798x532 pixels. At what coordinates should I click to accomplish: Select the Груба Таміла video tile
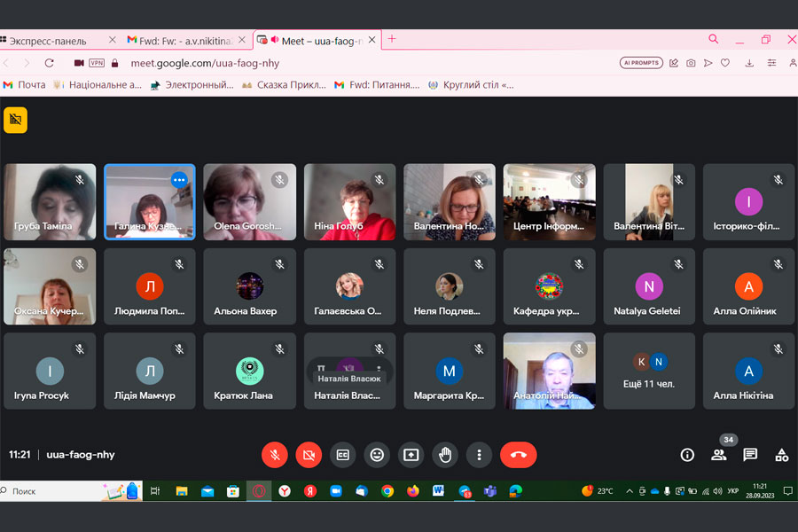click(x=50, y=201)
